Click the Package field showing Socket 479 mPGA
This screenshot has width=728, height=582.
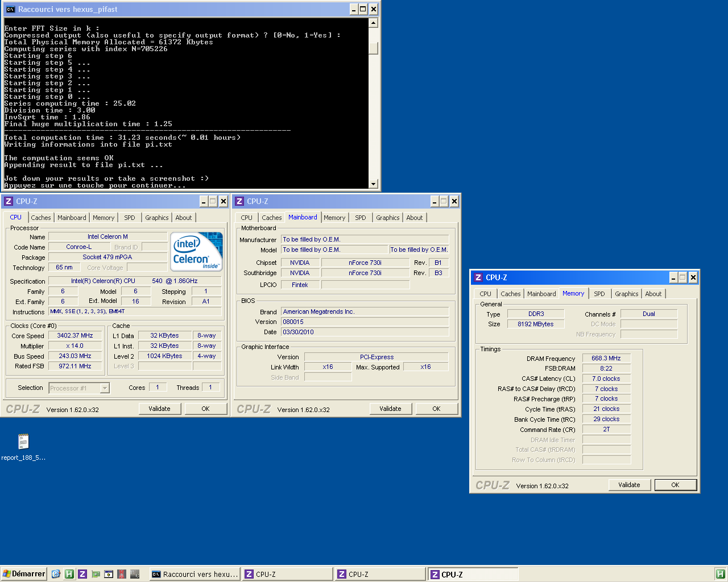[x=107, y=257]
